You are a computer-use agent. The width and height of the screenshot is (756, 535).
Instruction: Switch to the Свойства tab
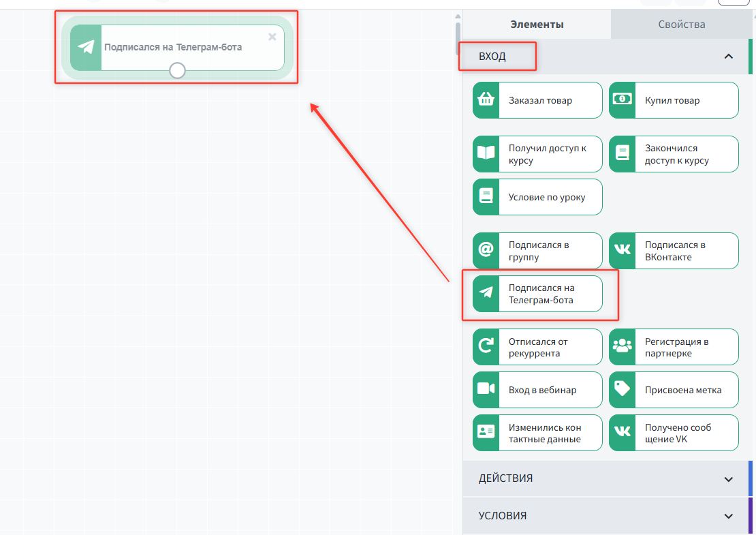click(681, 25)
